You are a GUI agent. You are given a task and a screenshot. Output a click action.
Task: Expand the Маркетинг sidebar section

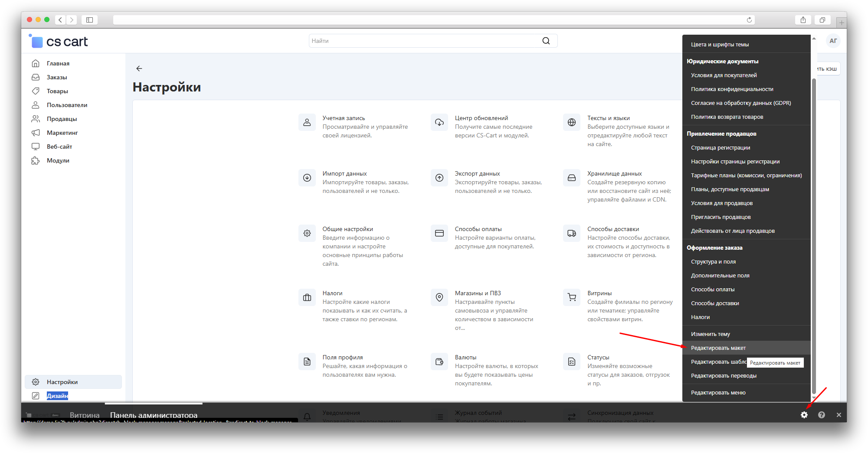pos(62,133)
